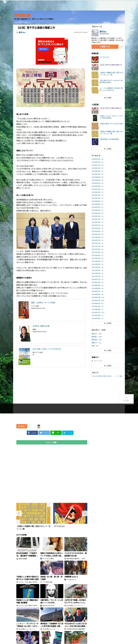Click the small author icon beside post byline
138x644 pixels.
pos(17,33)
